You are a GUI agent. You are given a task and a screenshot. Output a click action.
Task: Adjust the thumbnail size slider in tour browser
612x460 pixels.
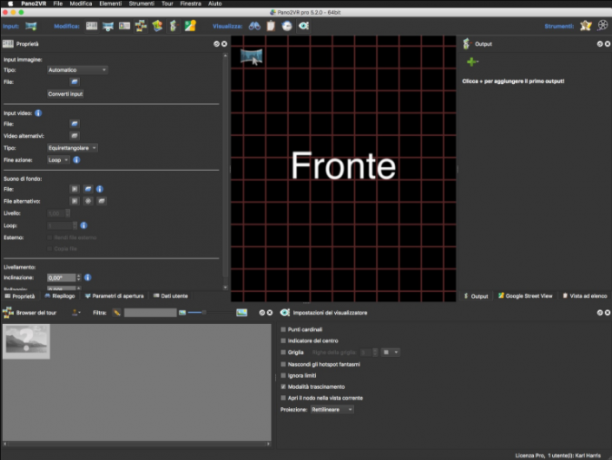coord(197,313)
